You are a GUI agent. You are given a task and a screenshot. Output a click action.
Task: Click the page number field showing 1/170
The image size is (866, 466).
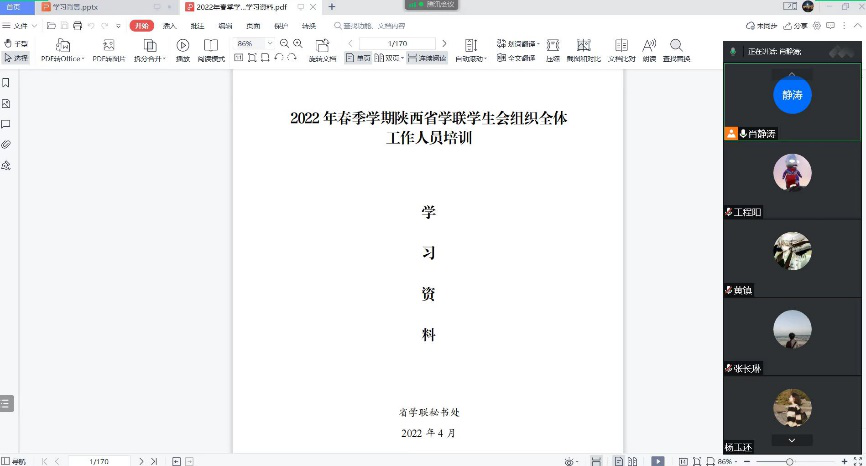397,44
